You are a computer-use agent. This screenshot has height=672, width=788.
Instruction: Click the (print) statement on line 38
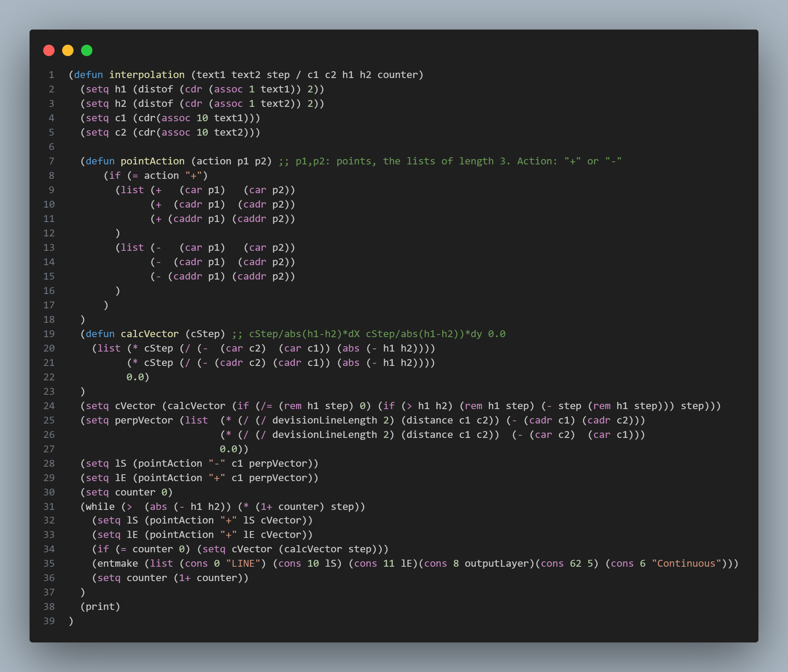point(100,606)
